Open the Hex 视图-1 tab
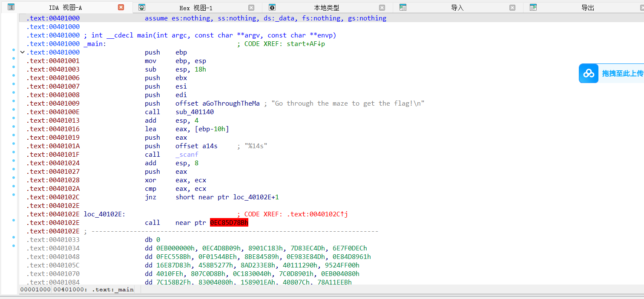644x299 pixels. point(195,8)
